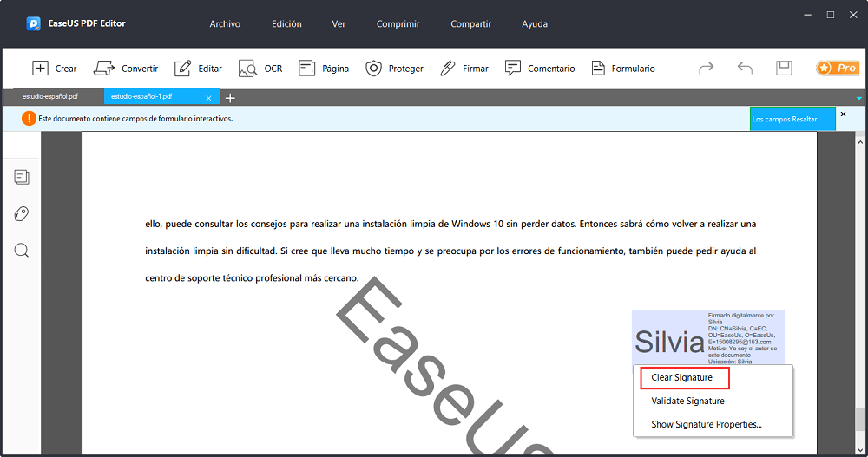Screen dimensions: 868x457
Task: Dismiss the form fields notification bar
Action: (x=843, y=114)
